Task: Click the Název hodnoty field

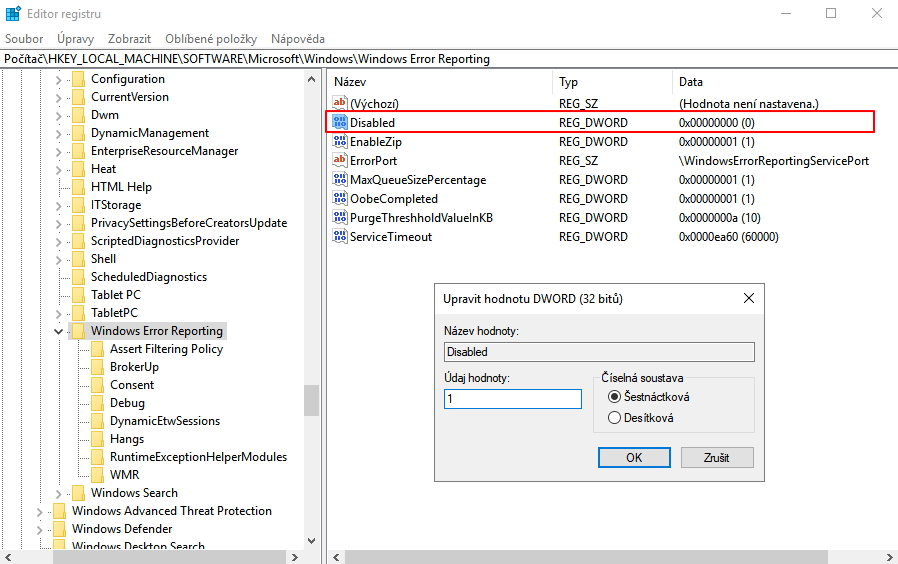Action: [599, 352]
